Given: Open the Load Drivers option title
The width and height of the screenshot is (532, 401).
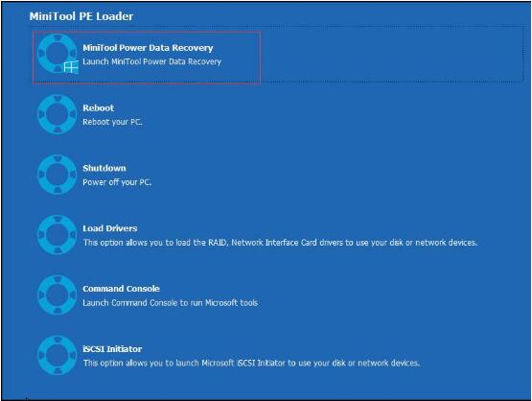Looking at the screenshot, I should 110,228.
